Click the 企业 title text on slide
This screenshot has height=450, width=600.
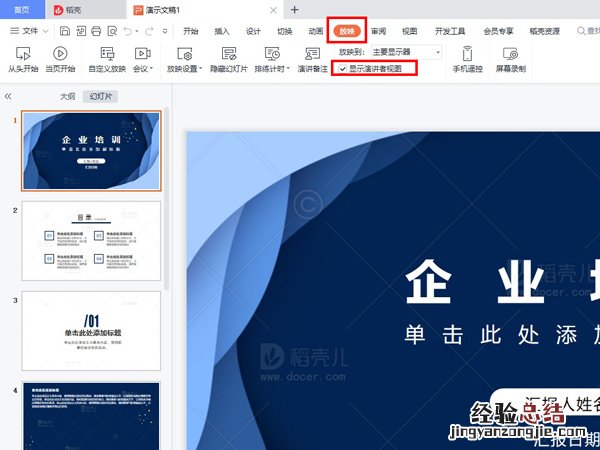tap(475, 281)
